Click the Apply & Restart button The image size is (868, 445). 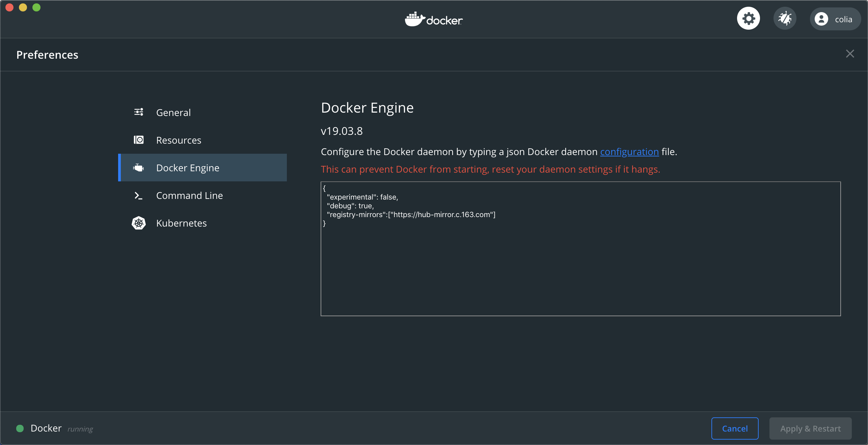pyautogui.click(x=810, y=428)
